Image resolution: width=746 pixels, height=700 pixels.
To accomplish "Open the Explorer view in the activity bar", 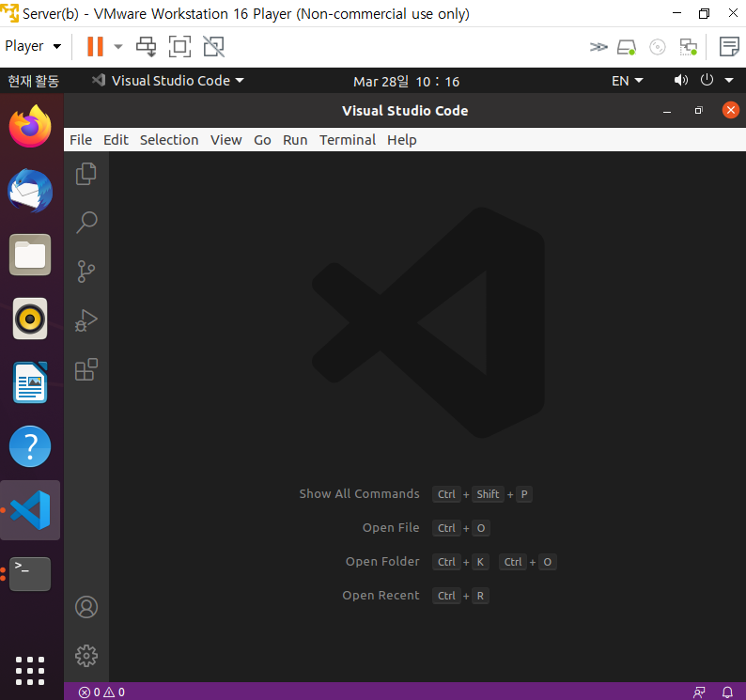I will [86, 174].
